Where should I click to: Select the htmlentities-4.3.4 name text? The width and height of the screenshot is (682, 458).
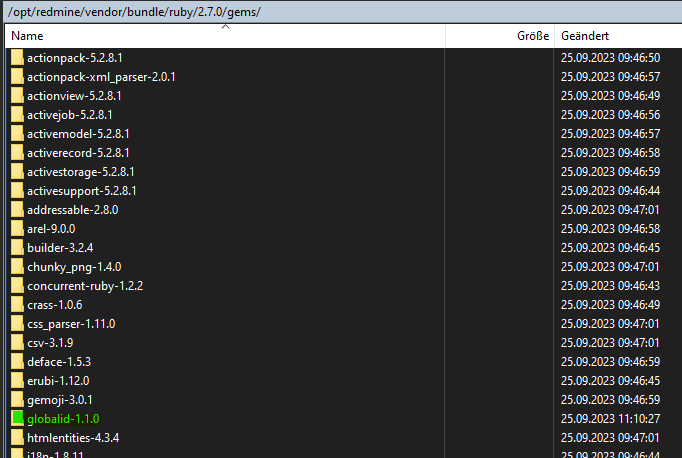click(x=73, y=438)
